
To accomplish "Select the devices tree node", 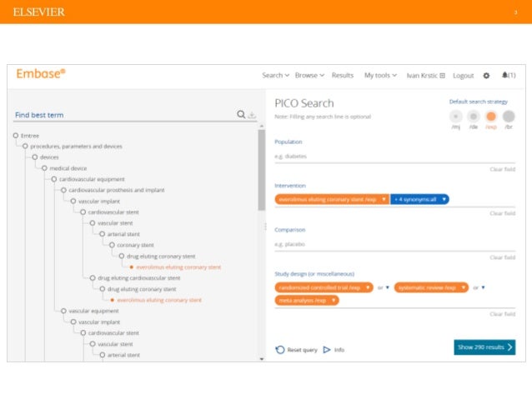I will pyautogui.click(x=45, y=157).
